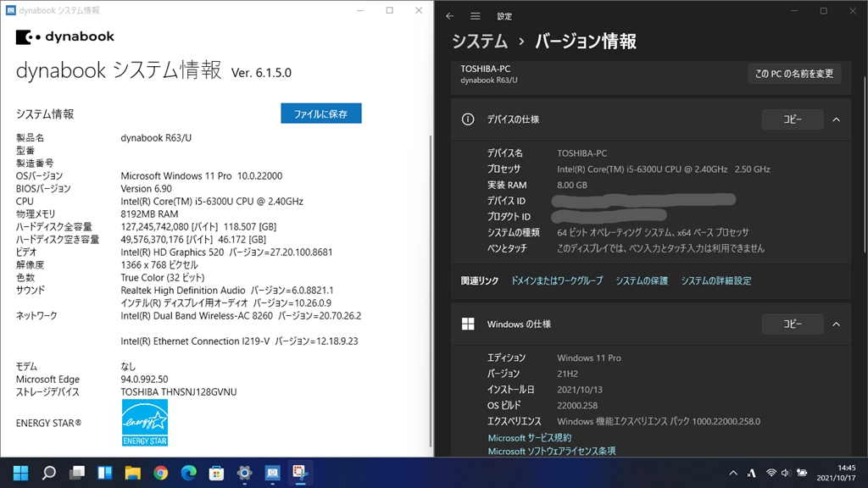The height and width of the screenshot is (488, 868).
Task: Select version value 21H2 in Settings
Action: pos(567,374)
